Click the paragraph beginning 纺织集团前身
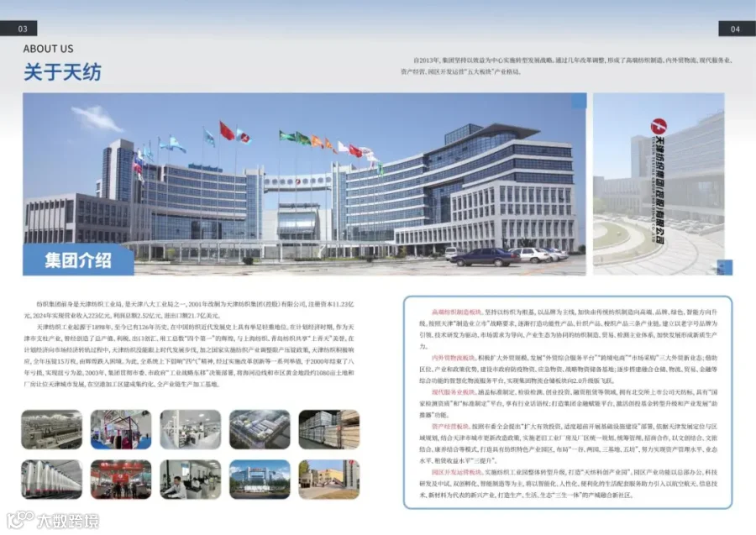 coord(189,310)
